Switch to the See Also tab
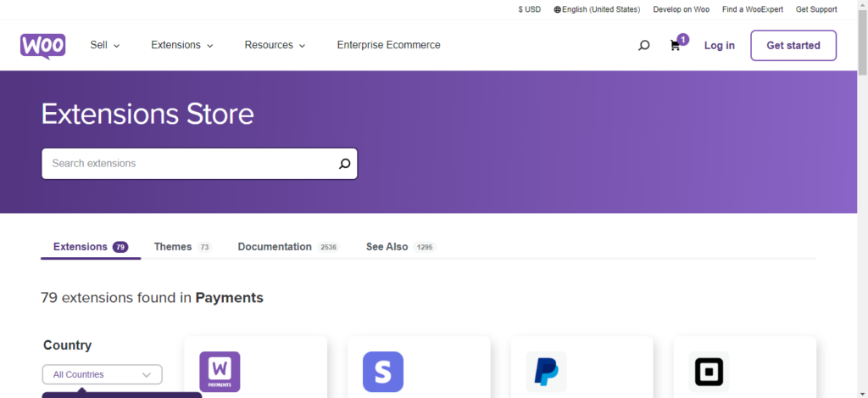Image resolution: width=868 pixels, height=398 pixels. (x=401, y=247)
